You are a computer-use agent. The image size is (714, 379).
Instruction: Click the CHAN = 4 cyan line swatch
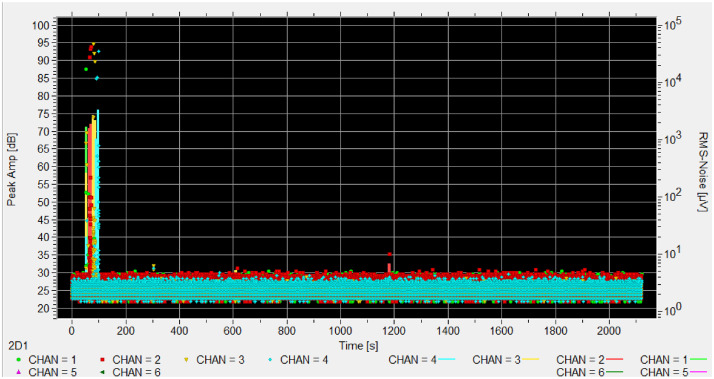(447, 360)
